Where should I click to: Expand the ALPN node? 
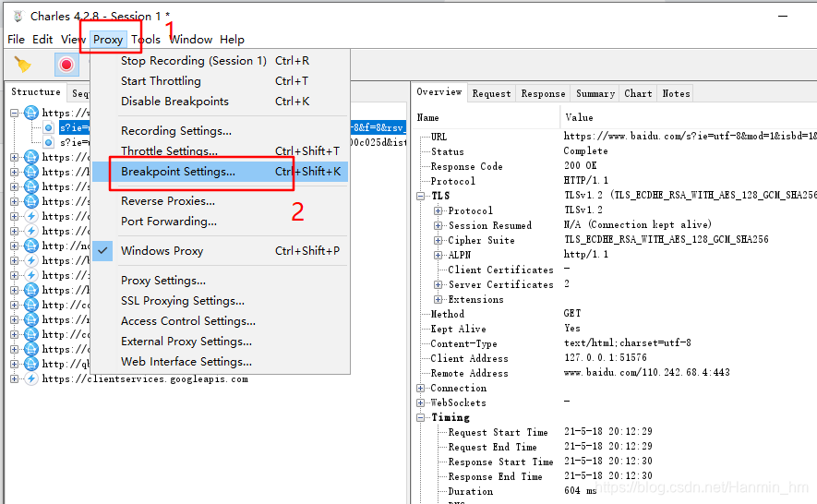(439, 255)
